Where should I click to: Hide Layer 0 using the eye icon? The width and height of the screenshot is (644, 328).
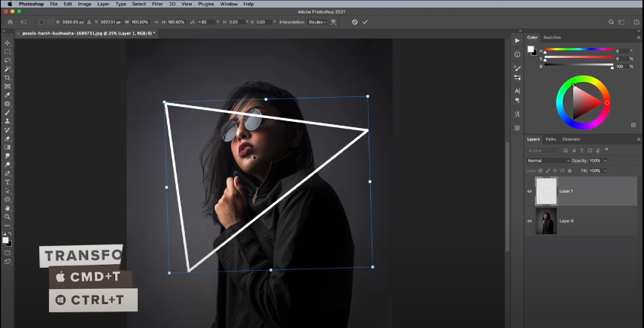[530, 221]
